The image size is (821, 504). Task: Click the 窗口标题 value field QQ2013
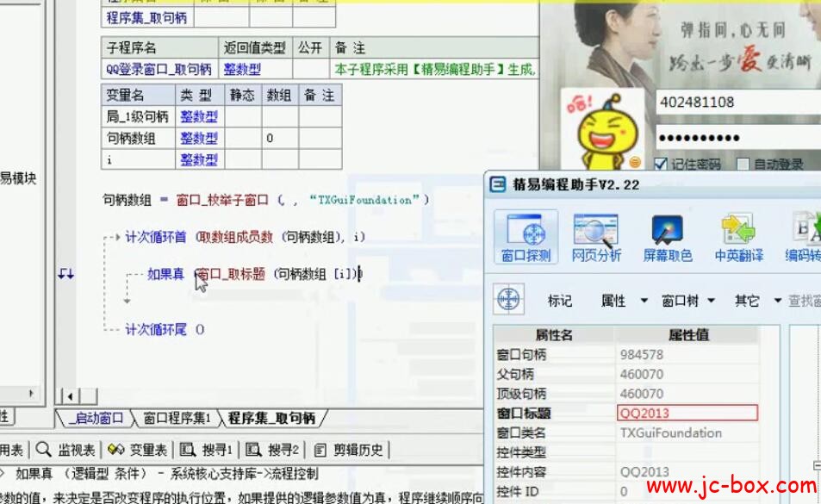(x=687, y=413)
